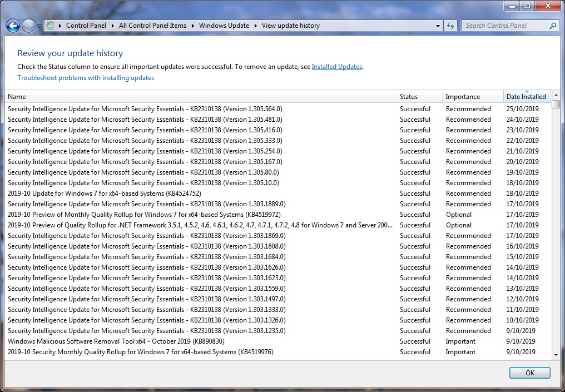
Task: Select update row Version 1.305.254.0
Action: pyautogui.click(x=277, y=151)
